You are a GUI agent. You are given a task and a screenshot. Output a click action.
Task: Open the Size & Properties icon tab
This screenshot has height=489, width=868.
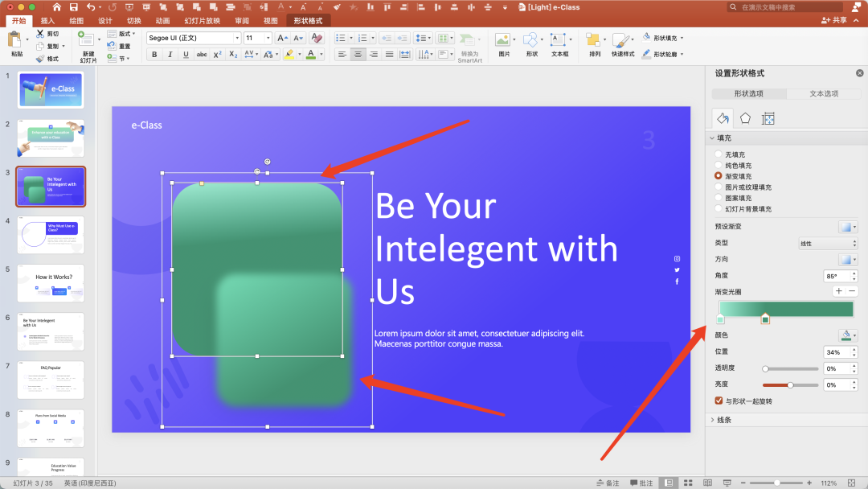pos(768,118)
